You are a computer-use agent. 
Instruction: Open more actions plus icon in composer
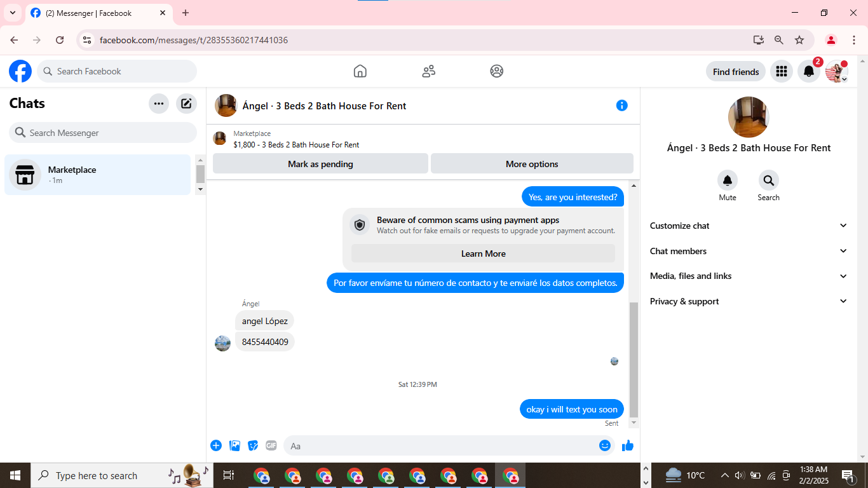click(x=216, y=445)
